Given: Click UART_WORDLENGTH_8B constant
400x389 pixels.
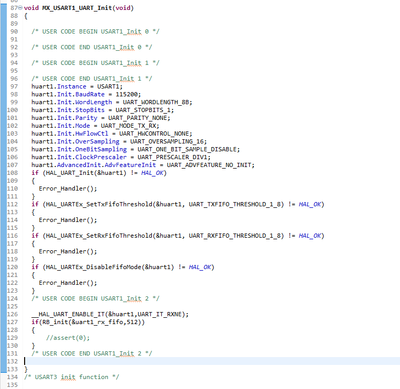Looking at the screenshot, I should pos(157,102).
